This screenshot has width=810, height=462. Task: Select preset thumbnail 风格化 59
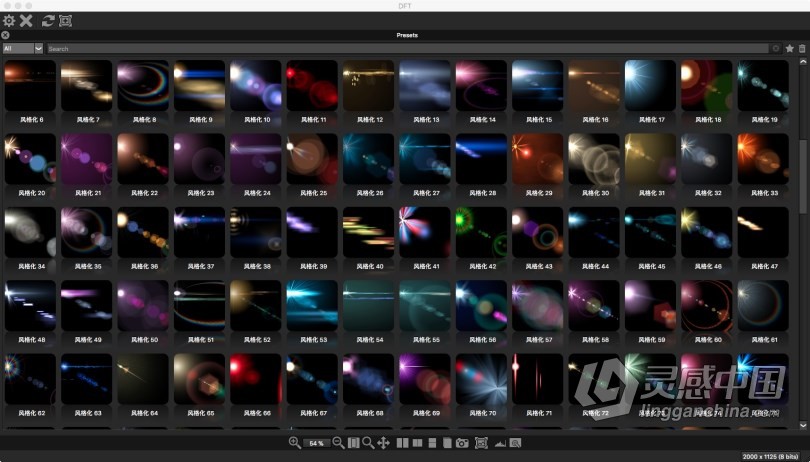click(650, 305)
